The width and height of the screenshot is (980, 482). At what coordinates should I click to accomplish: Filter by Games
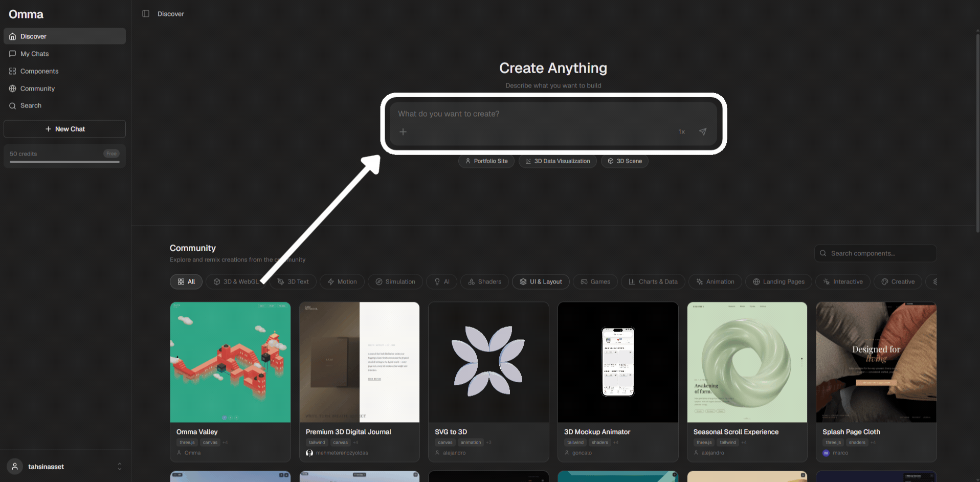595,282
